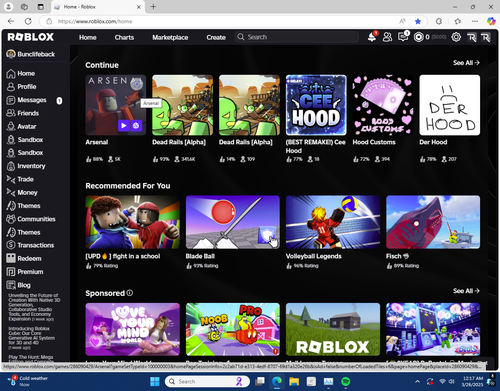Click the blue favorites star in address bar
The image size is (500, 391).
[x=418, y=21]
